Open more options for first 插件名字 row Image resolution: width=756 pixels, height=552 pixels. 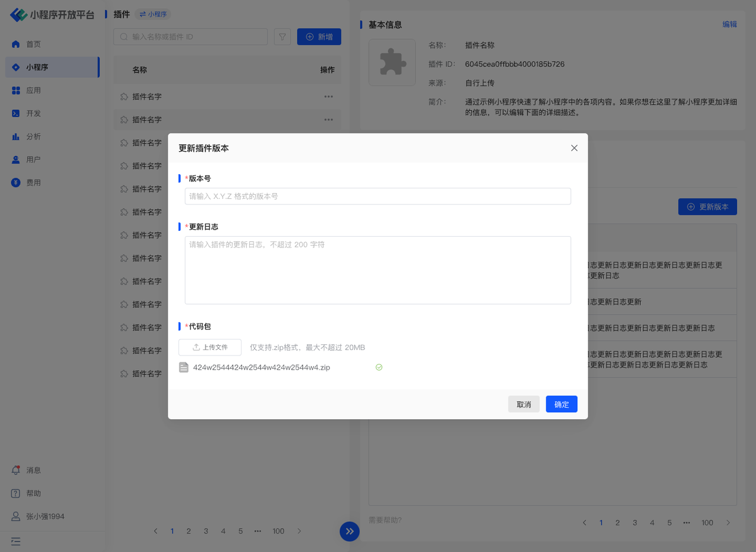(x=328, y=97)
